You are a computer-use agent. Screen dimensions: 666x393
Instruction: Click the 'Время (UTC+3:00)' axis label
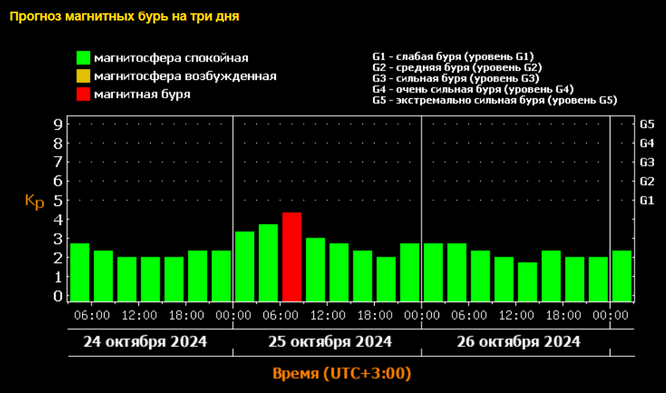342,373
